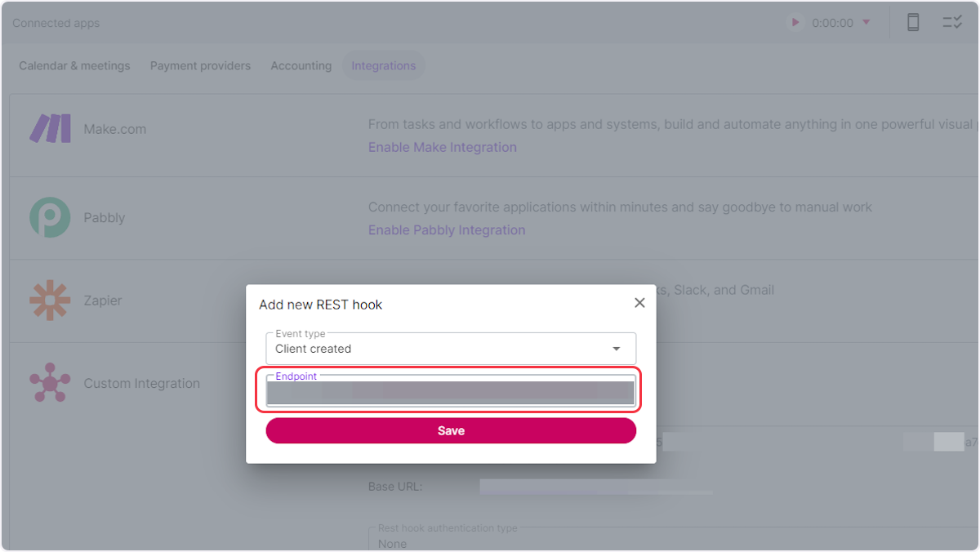Open the Event type dropdown
The image size is (980, 552).
pyautogui.click(x=451, y=349)
